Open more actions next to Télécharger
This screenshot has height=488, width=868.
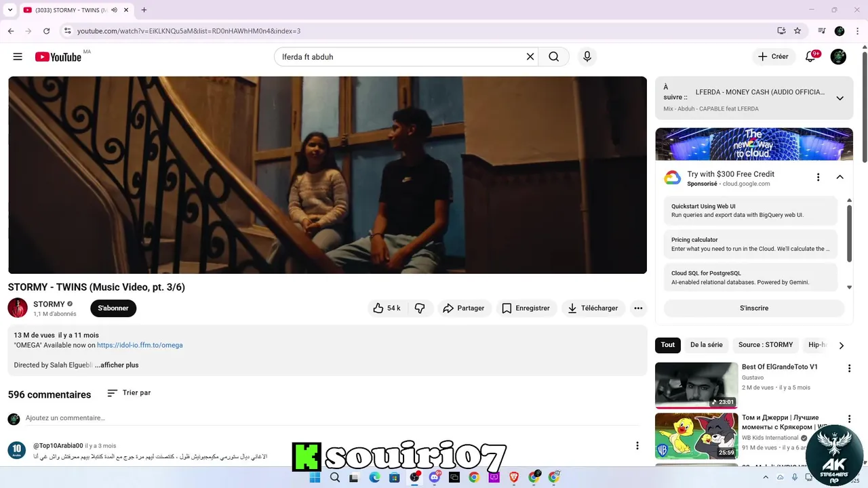638,308
